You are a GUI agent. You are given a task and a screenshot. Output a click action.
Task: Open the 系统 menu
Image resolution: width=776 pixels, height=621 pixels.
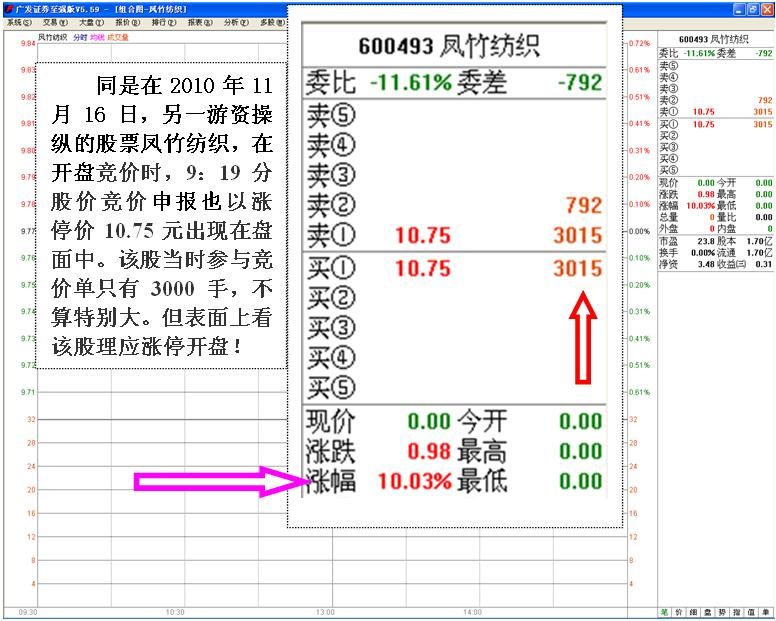pos(19,22)
